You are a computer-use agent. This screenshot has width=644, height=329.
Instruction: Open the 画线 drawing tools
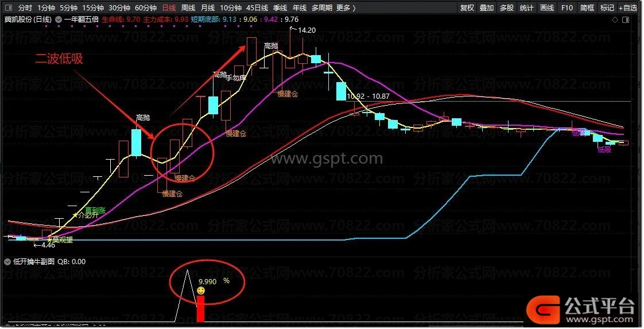pyautogui.click(x=546, y=8)
